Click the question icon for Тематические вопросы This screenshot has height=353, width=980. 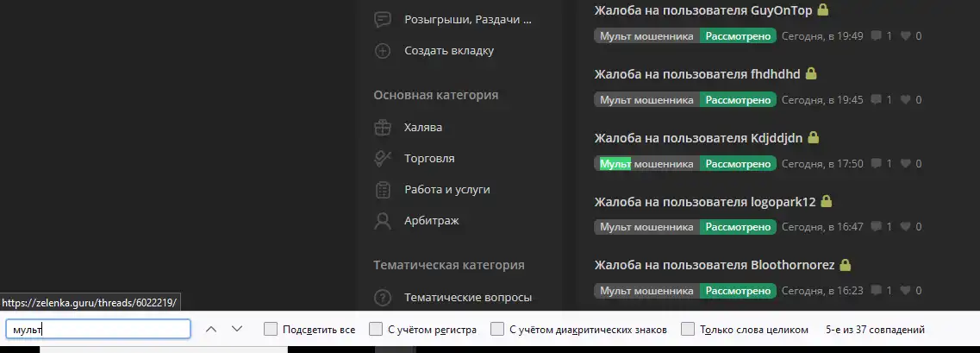(383, 297)
